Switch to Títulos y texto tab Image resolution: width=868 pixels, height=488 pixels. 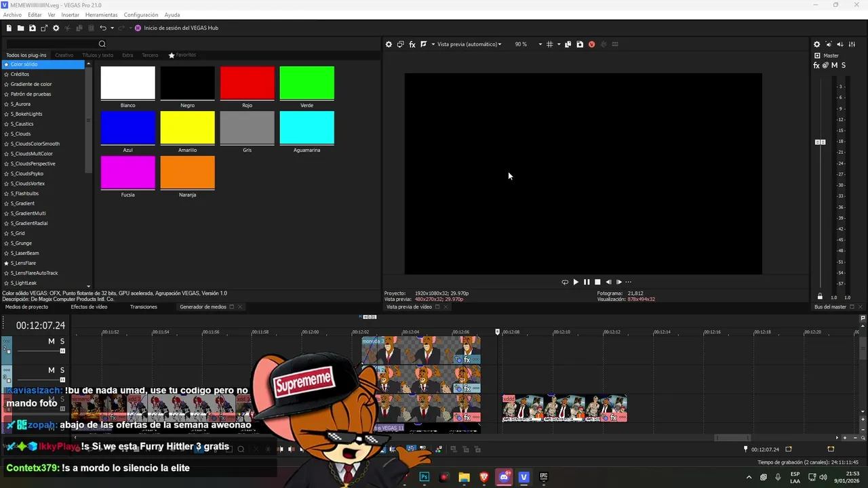(x=98, y=55)
